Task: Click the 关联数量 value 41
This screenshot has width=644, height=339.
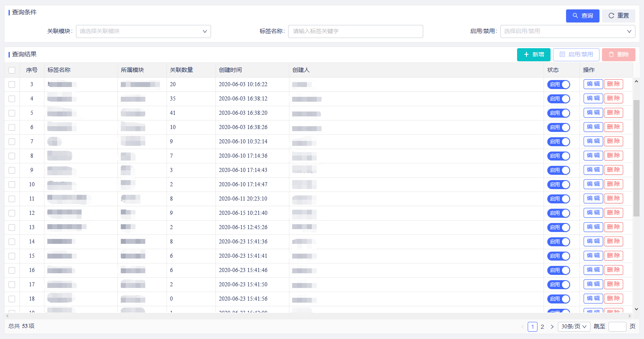Action: (x=173, y=113)
